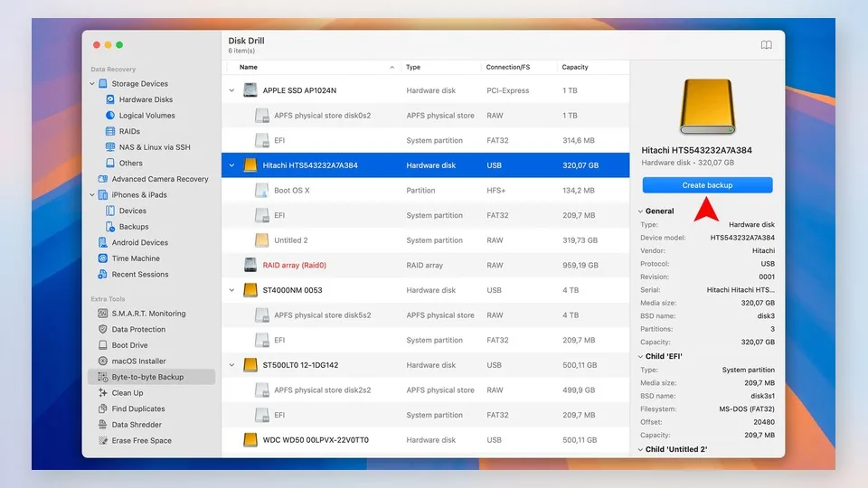Click the NAS & Linux via SSH icon
Image resolution: width=868 pixels, height=488 pixels.
coord(110,147)
